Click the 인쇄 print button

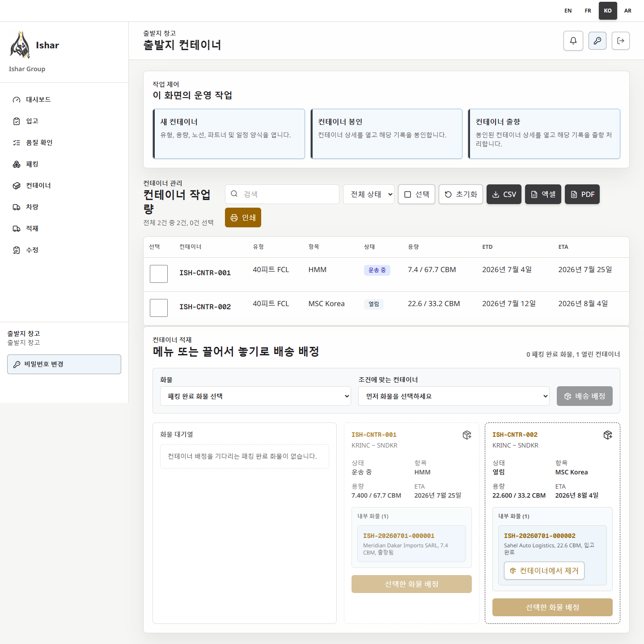(x=243, y=218)
